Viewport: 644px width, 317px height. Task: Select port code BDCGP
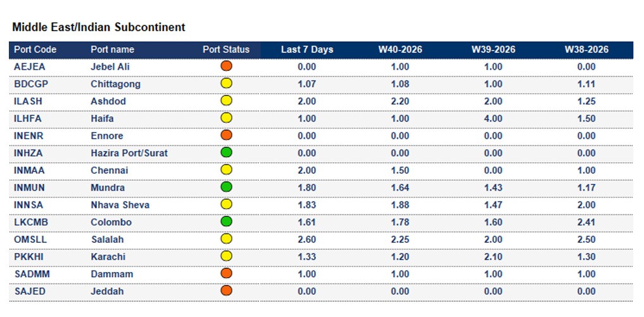[31, 84]
